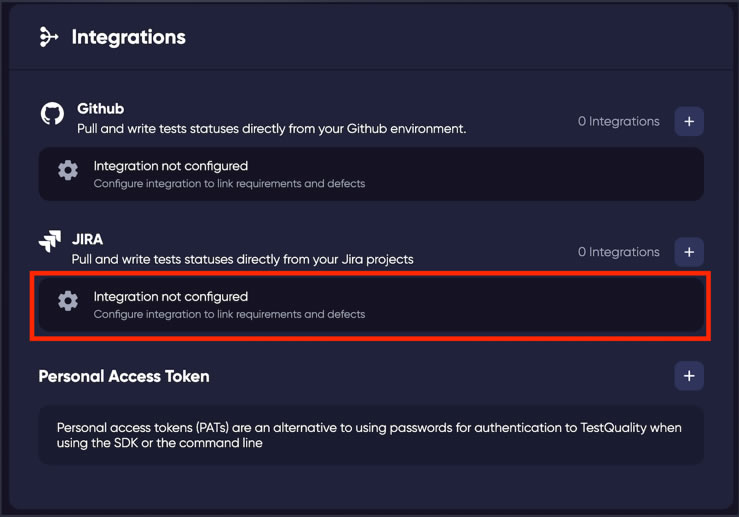
Task: Click Github description 'Pull and write tests statuses'
Action: click(x=271, y=129)
